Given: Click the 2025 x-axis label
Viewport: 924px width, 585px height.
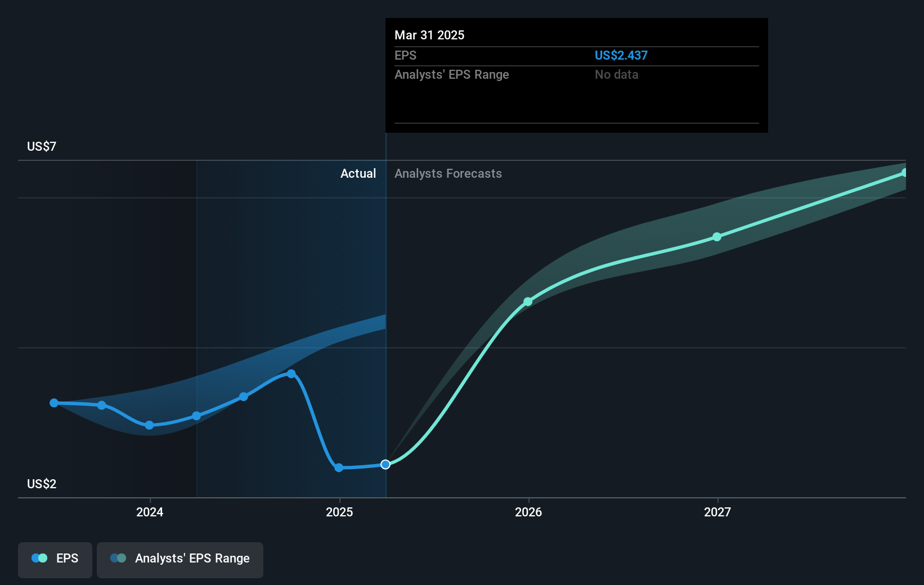Looking at the screenshot, I should pos(339,512).
